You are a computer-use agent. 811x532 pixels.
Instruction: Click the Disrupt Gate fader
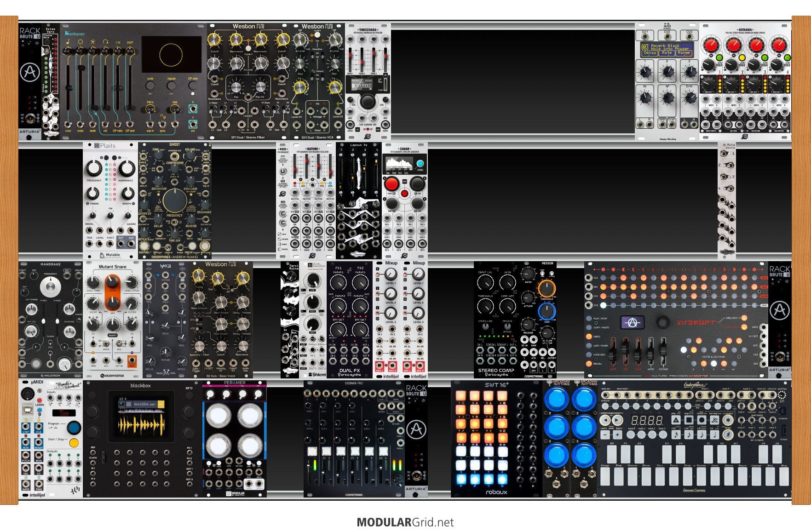(613, 352)
